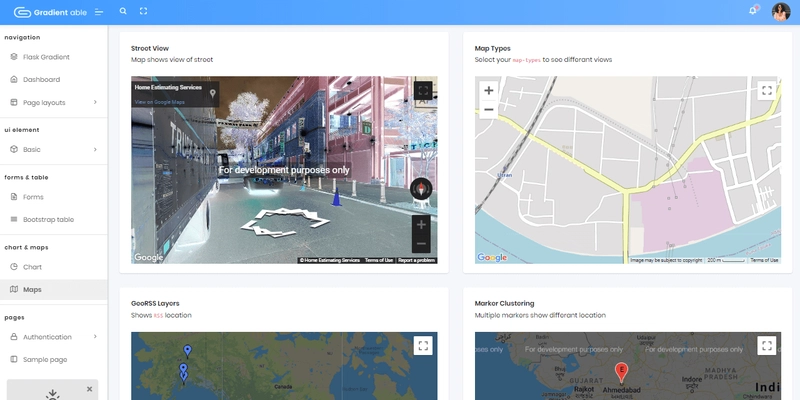Open the search magnifier in header

(123, 11)
